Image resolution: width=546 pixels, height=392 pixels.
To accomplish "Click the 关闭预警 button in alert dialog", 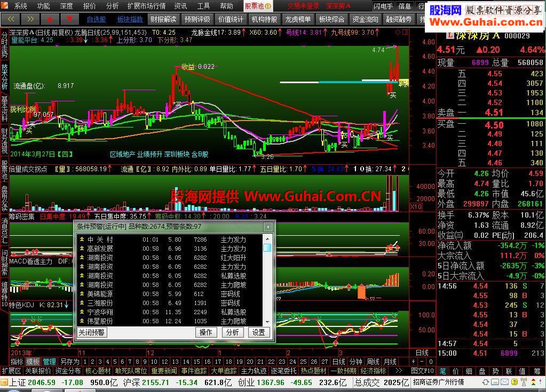I will tap(92, 332).
